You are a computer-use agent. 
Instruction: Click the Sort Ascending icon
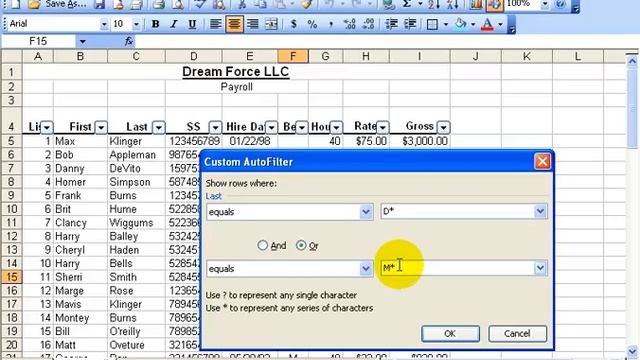[433, 4]
